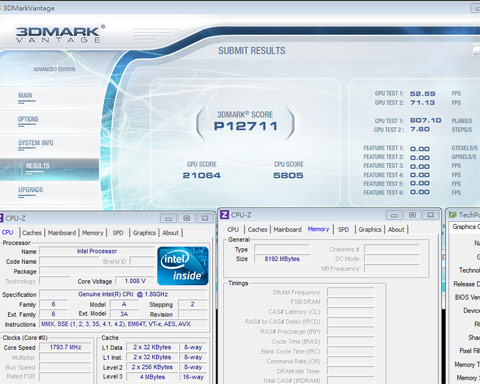Click GPU Test 2 value 71.13
The width and height of the screenshot is (480, 384).
coord(423,103)
